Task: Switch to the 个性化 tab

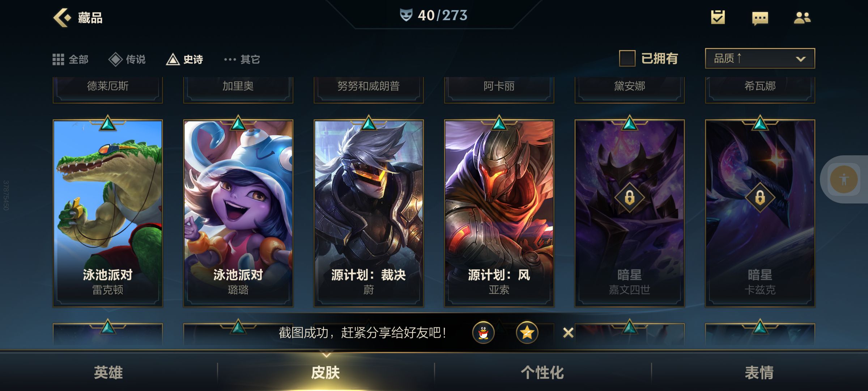Action: [x=542, y=372]
